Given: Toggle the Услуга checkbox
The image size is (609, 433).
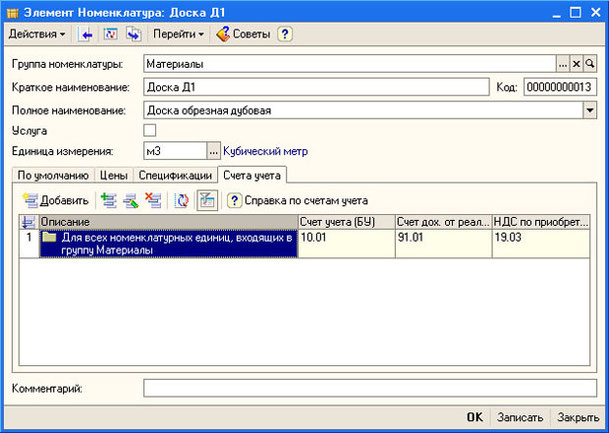Looking at the screenshot, I should pos(151,130).
